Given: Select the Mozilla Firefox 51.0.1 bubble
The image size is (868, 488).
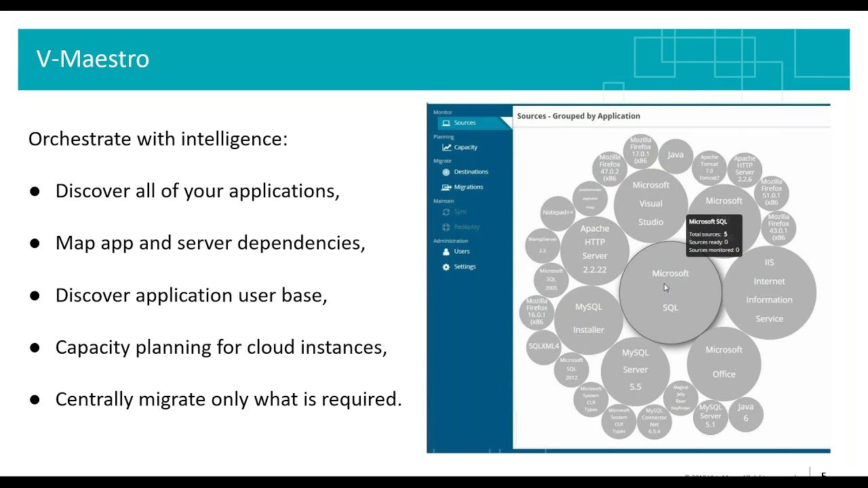Looking at the screenshot, I should pyautogui.click(x=772, y=192).
